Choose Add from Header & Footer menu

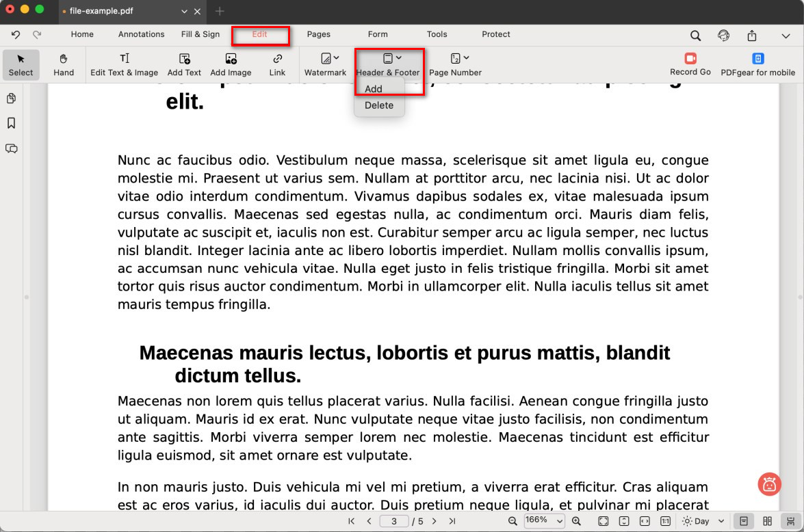(374, 89)
